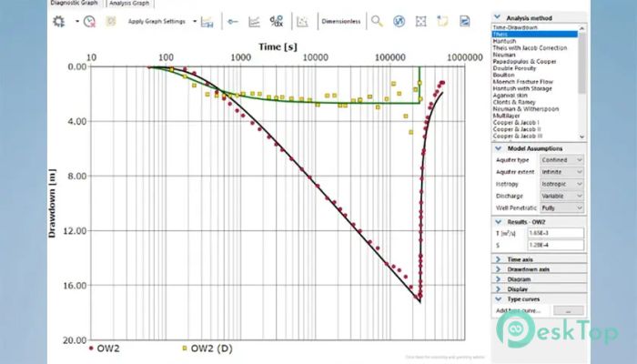Select Boulton analysis method
The height and width of the screenshot is (364, 637).
(503, 75)
